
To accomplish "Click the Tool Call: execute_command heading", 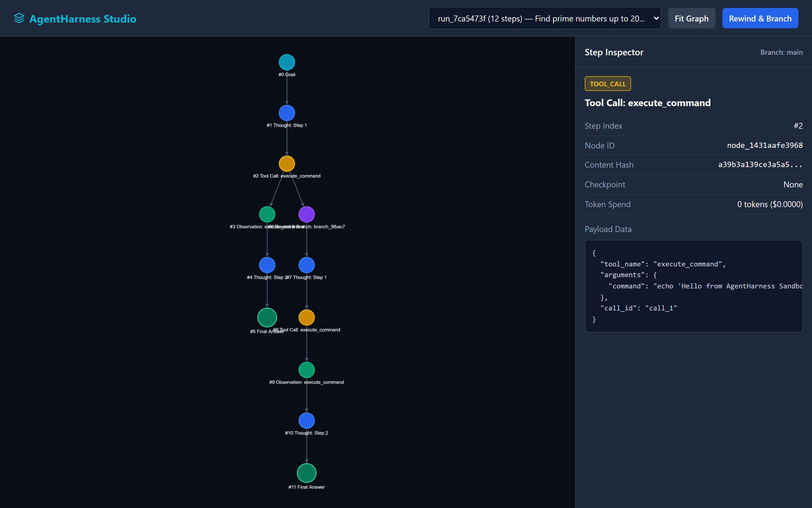I will point(647,103).
